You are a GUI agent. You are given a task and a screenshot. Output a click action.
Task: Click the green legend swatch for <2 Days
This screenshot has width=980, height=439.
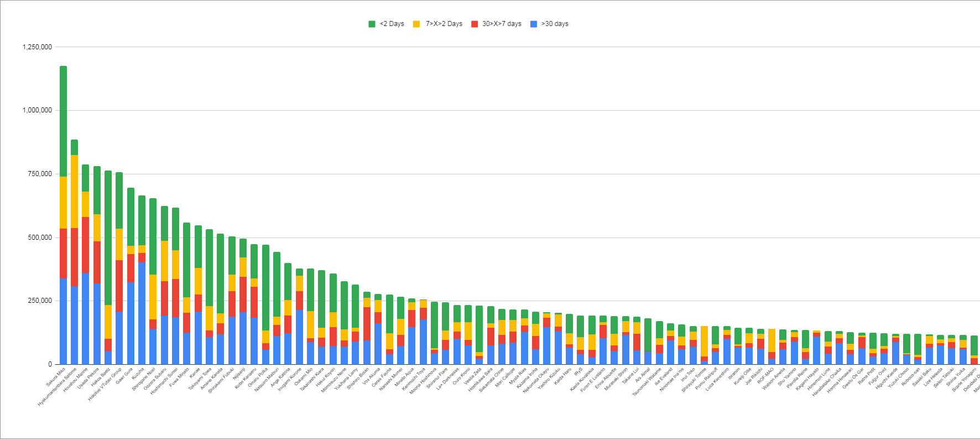[x=372, y=24]
